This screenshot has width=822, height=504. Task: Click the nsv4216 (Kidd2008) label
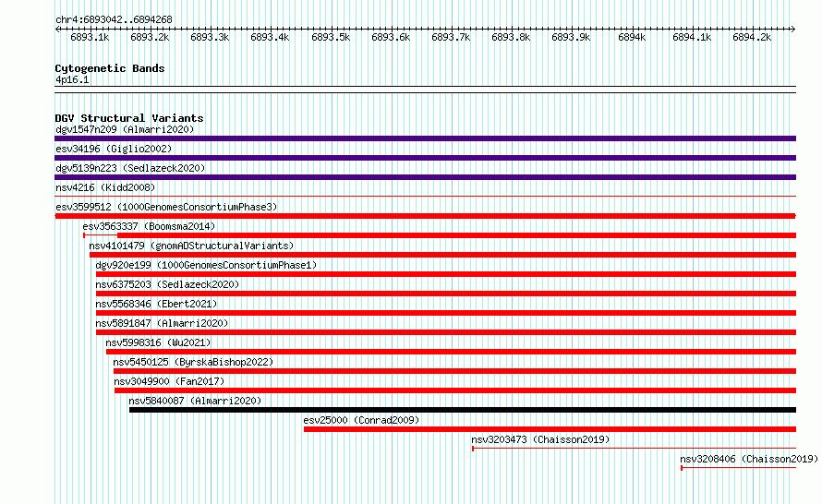(x=105, y=187)
